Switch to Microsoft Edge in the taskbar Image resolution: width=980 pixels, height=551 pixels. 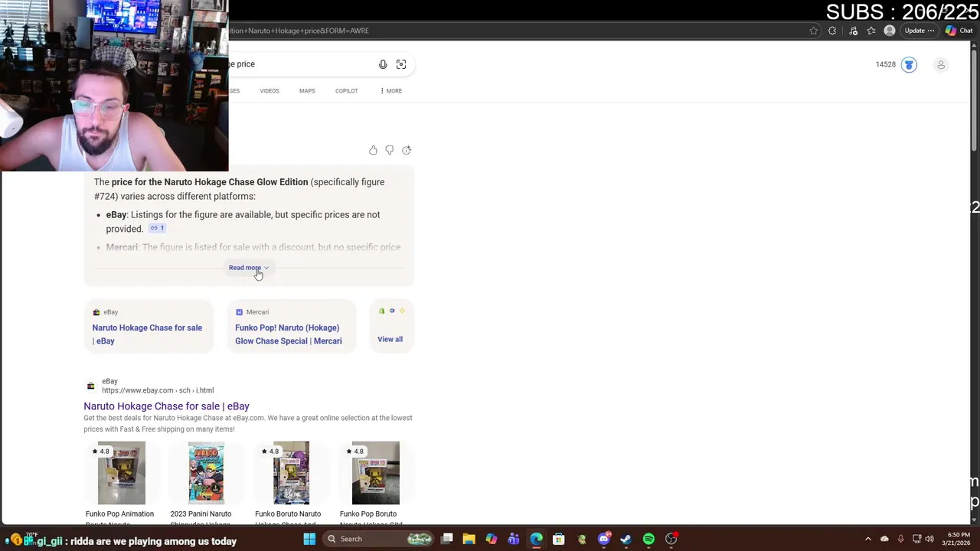(536, 539)
